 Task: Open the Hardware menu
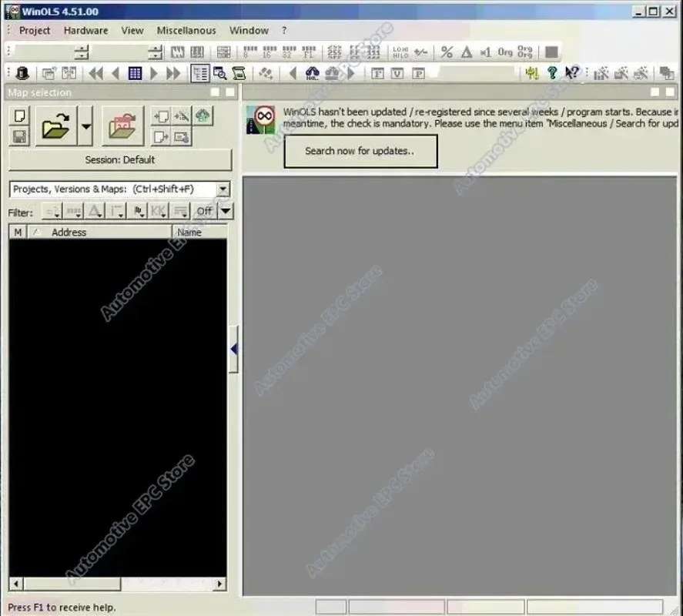point(85,31)
